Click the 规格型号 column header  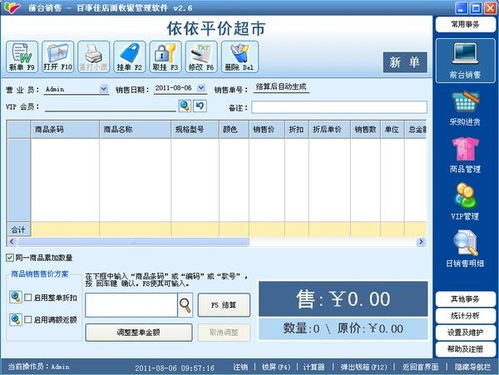195,130
